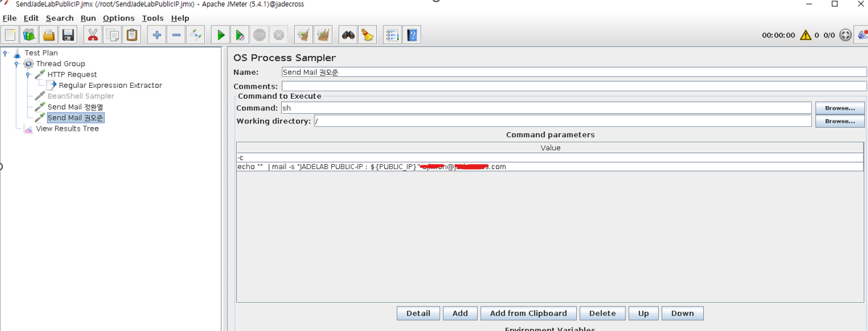Click the Command field containing sh
The width and height of the screenshot is (868, 331).
(x=546, y=108)
